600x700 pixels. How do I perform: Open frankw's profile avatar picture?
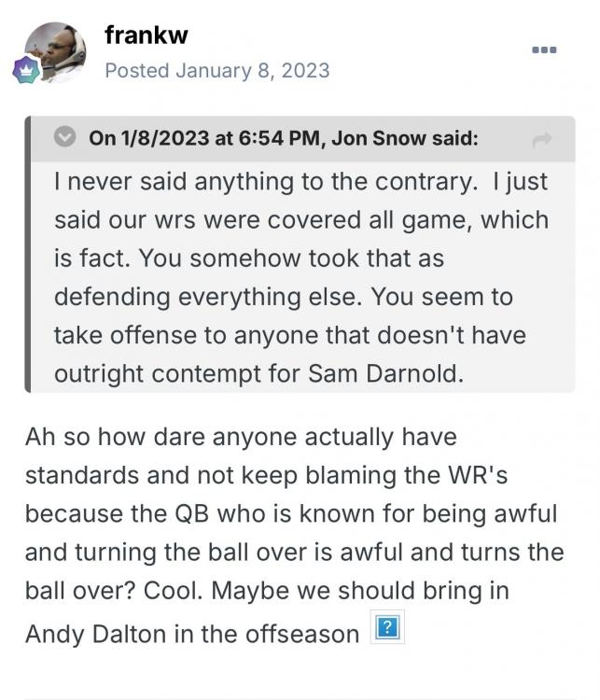pyautogui.click(x=53, y=50)
